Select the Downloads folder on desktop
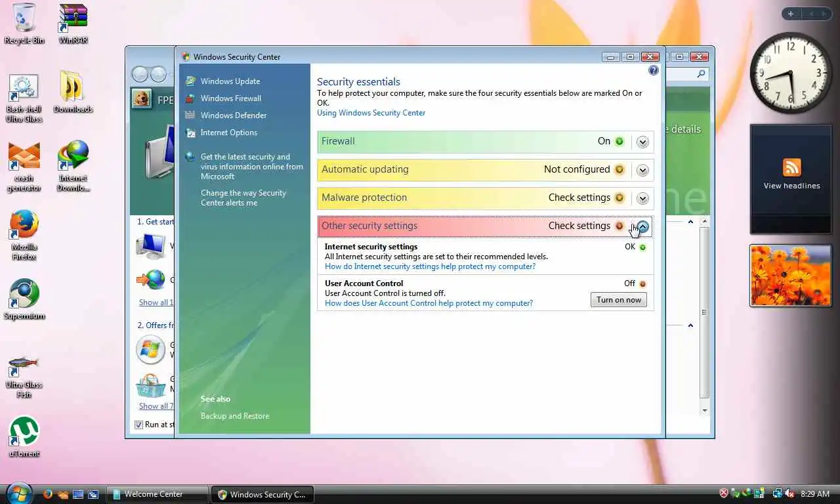Image resolution: width=840 pixels, height=504 pixels. point(73,92)
